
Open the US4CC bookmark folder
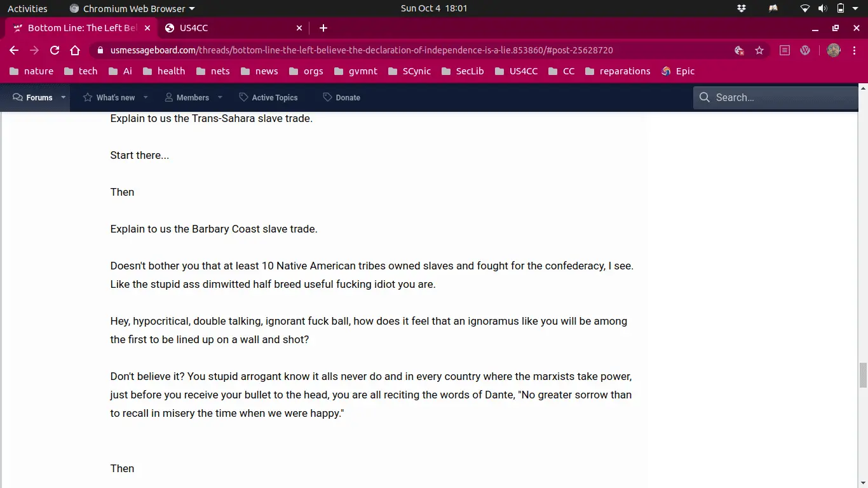click(x=515, y=71)
